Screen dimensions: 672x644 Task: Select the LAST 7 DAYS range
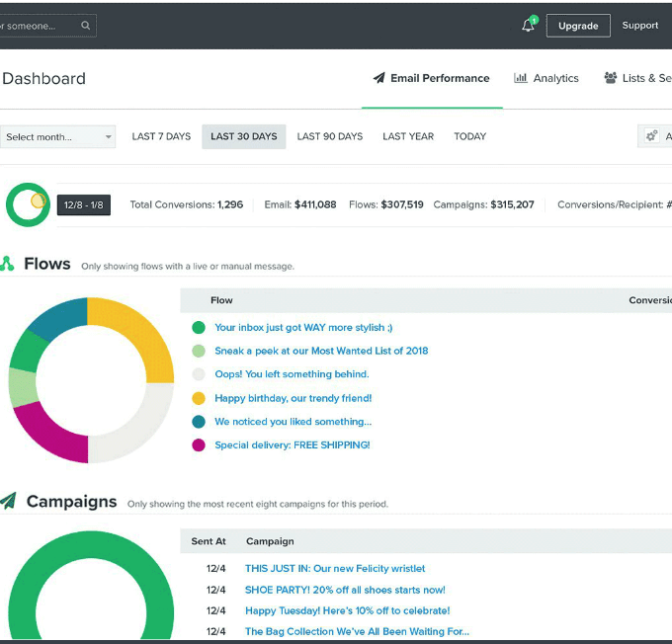pyautogui.click(x=161, y=136)
